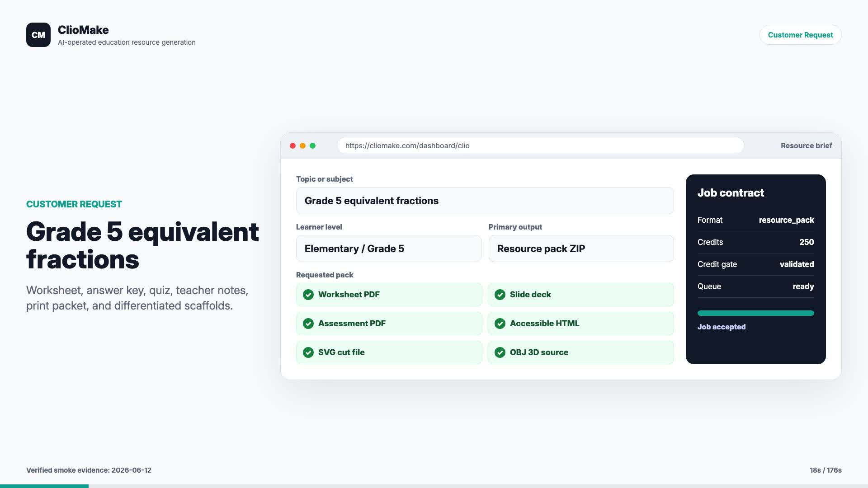
Task: Click the AI-operated education resource generation tagline
Action: pos(127,42)
